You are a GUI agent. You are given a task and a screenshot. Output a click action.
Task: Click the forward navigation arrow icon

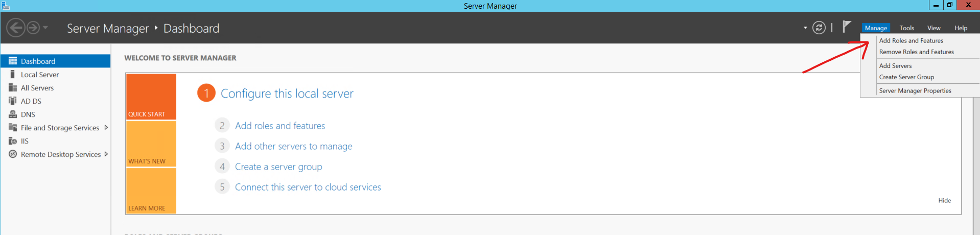[33, 28]
